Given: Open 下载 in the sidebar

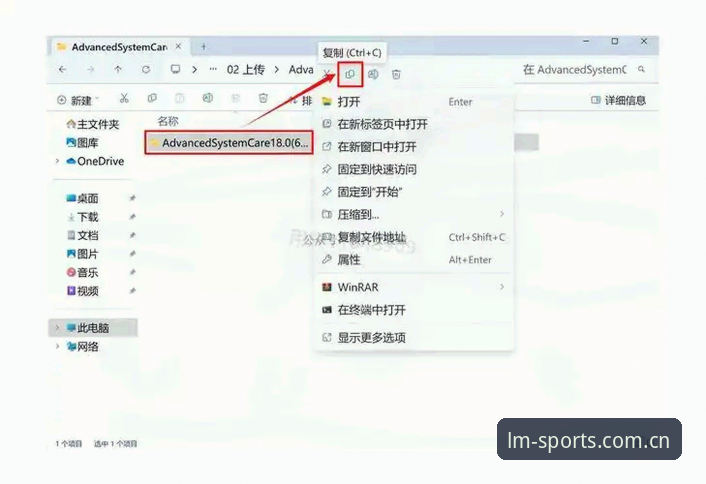Looking at the screenshot, I should [82, 217].
